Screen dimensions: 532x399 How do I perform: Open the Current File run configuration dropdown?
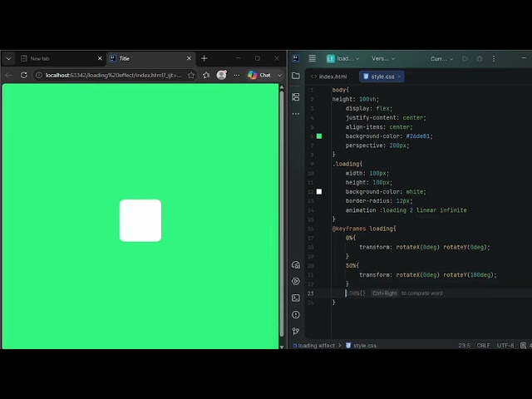click(x=441, y=59)
